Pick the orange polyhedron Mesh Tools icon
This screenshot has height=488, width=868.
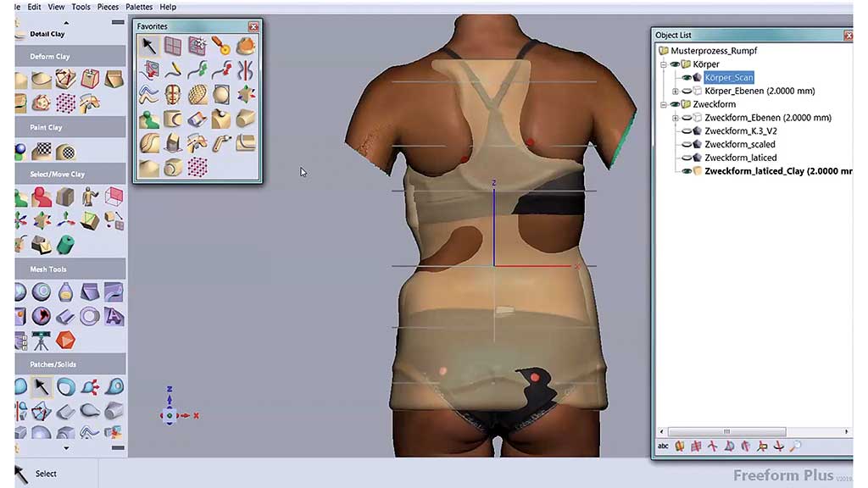click(x=65, y=341)
